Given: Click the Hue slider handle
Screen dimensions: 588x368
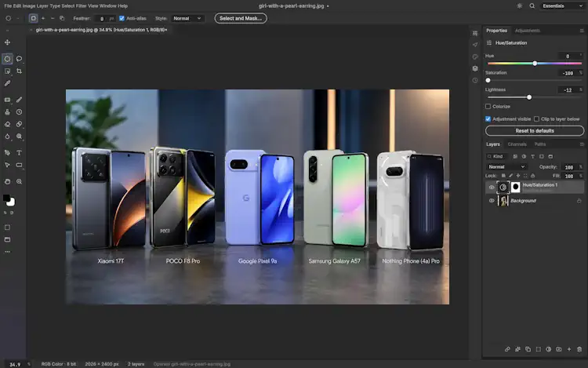Looking at the screenshot, I should 535,64.
